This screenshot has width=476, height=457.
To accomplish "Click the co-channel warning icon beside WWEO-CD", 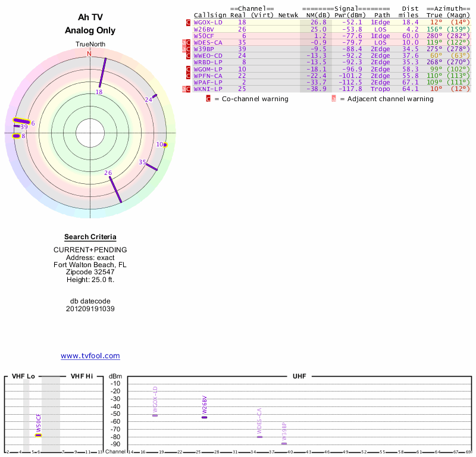I will tap(189, 55).
